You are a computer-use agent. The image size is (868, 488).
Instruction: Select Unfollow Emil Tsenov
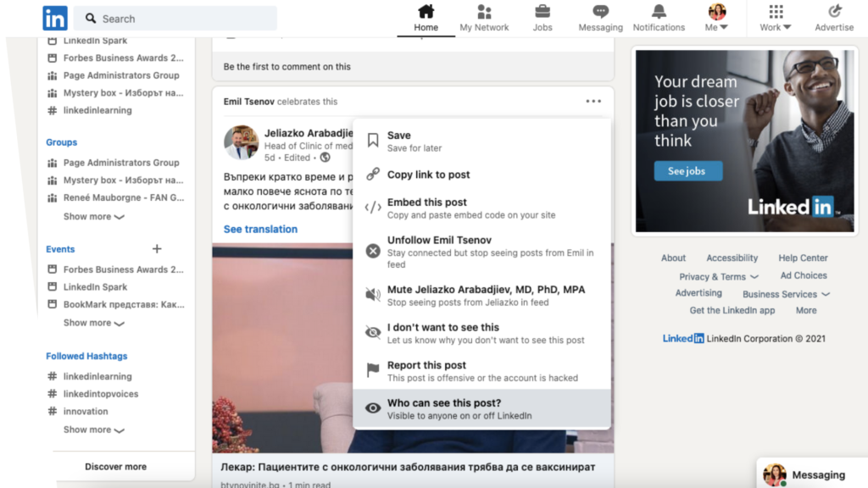click(481, 252)
